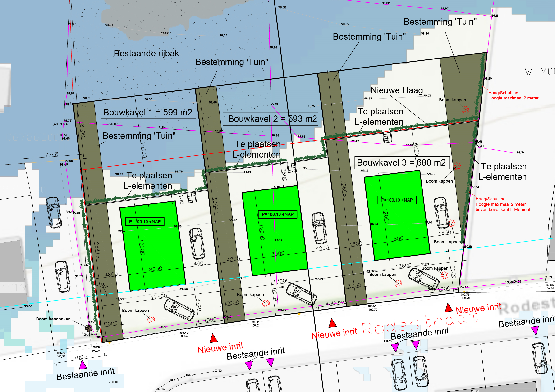Image resolution: width=555 pixels, height=392 pixels.
Task: Click the '33608' boundary dimension
Action: (344, 188)
